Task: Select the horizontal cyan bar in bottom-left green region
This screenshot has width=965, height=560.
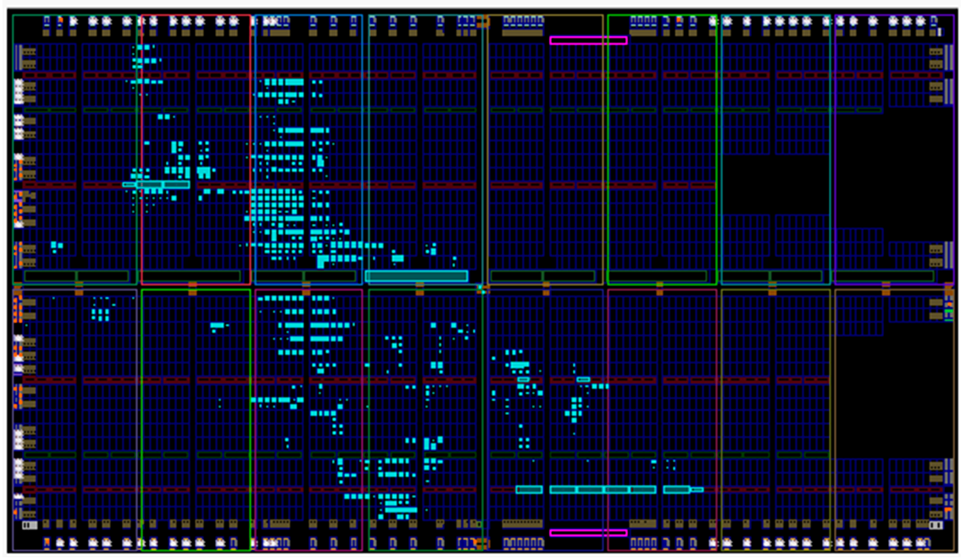Action: point(217,325)
